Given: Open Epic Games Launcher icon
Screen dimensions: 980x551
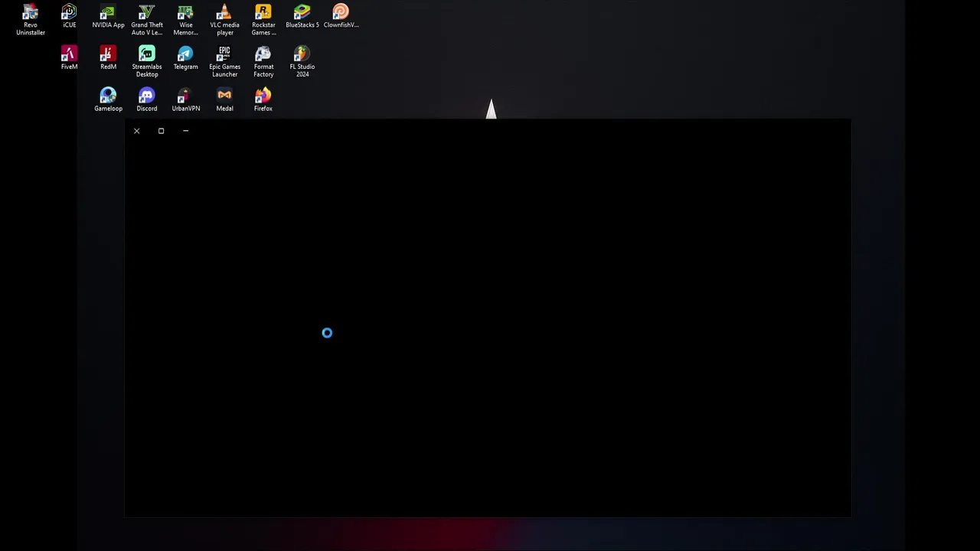Looking at the screenshot, I should [224, 61].
